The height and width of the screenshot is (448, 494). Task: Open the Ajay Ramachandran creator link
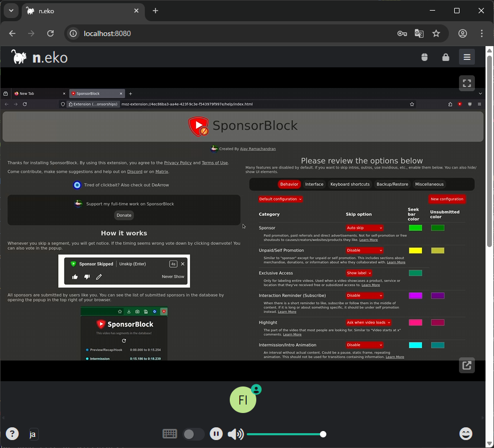(258, 149)
